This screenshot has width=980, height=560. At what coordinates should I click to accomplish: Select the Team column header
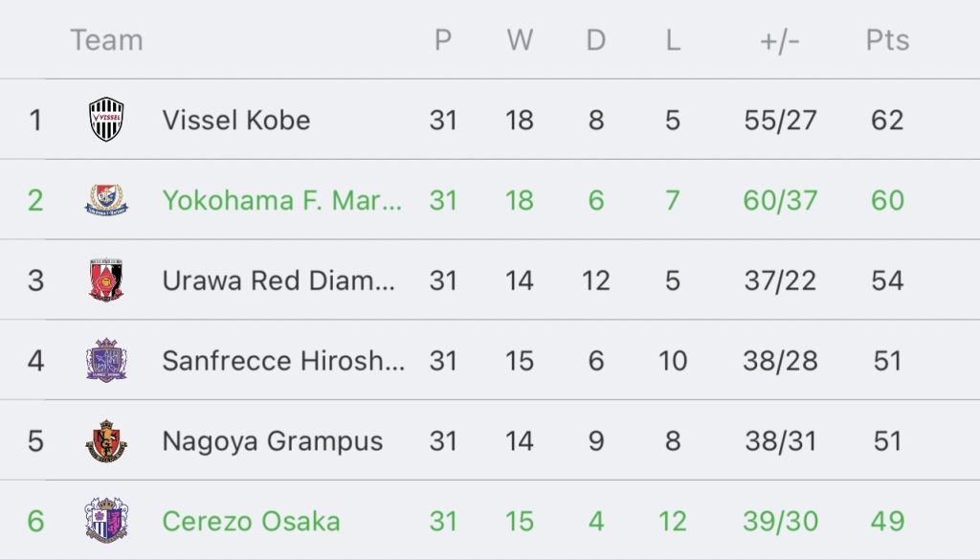tap(107, 40)
